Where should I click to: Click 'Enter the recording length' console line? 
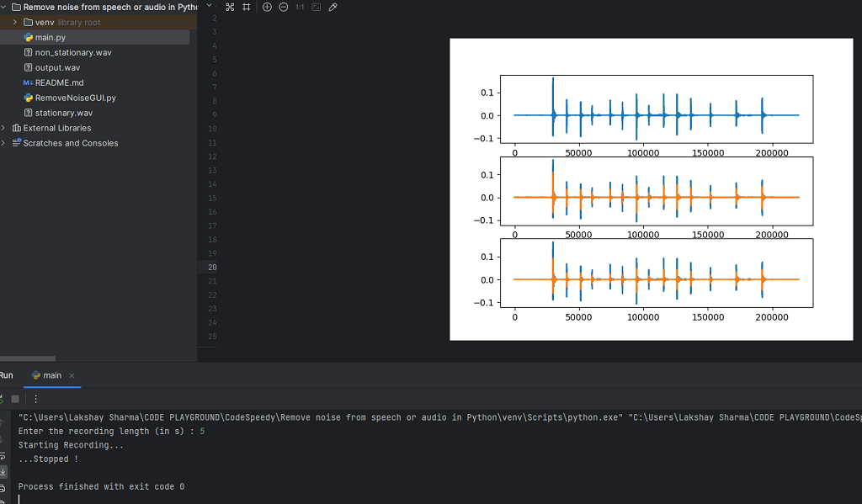111,432
